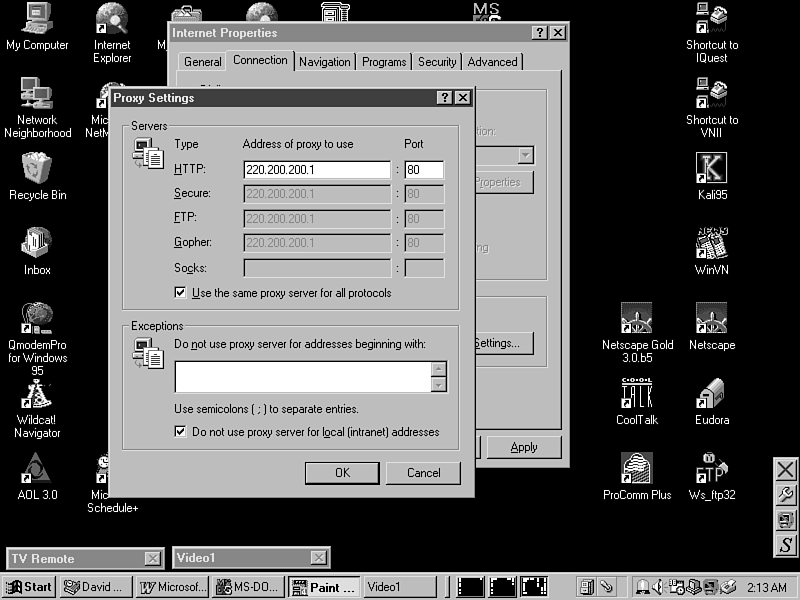Select QmodemPro for Windows 95 icon

[37, 339]
